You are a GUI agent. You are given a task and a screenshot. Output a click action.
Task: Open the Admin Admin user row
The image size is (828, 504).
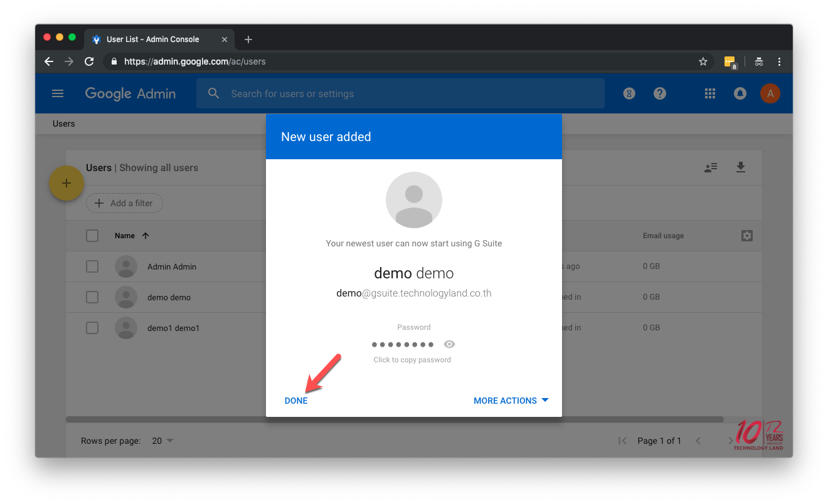point(172,266)
